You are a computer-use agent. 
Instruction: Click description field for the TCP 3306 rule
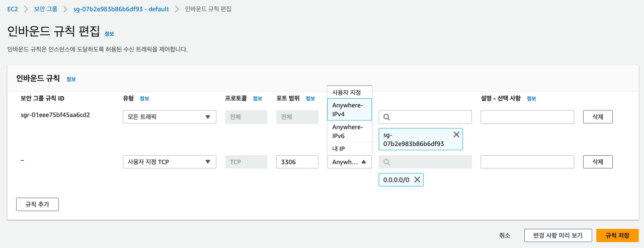pyautogui.click(x=527, y=162)
